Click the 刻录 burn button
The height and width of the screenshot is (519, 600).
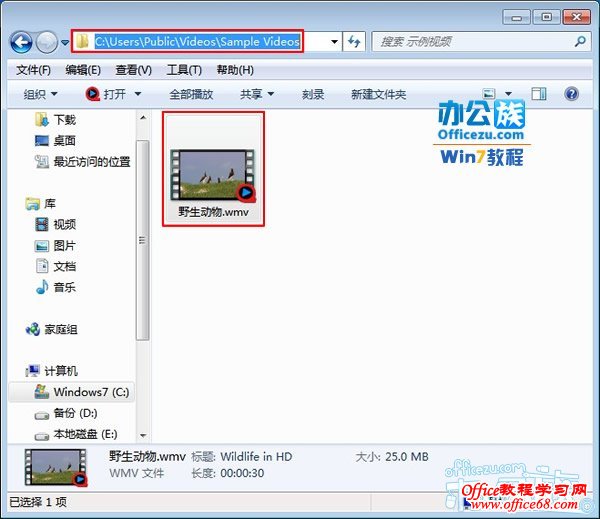[x=313, y=94]
